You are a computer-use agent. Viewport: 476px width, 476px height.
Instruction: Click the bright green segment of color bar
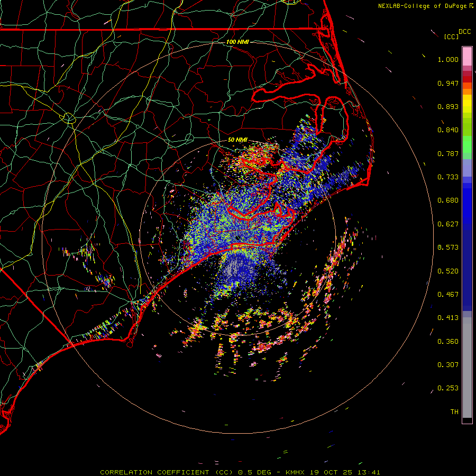(x=467, y=144)
